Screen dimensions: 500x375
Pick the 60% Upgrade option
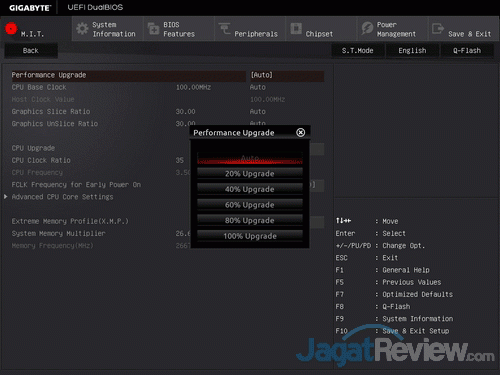click(250, 205)
